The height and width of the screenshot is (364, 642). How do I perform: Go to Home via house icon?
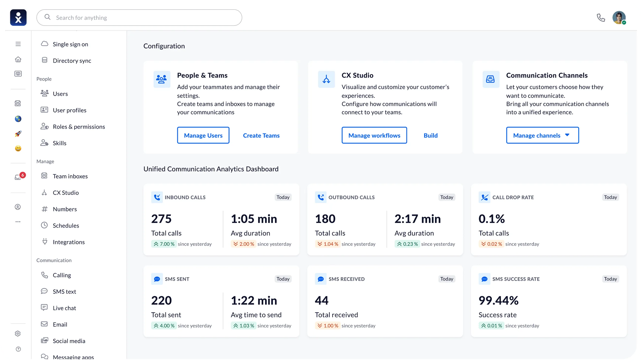pos(18,59)
